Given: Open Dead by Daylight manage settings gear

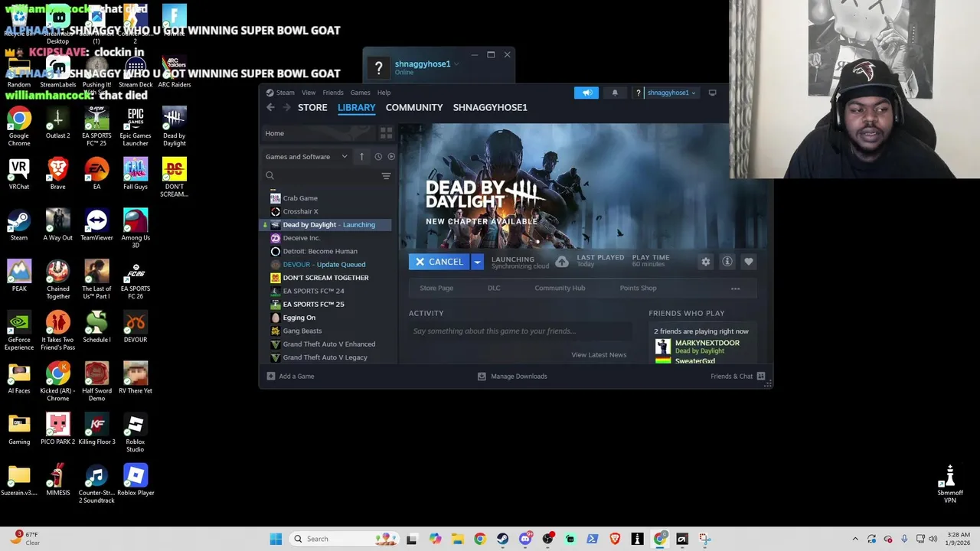Looking at the screenshot, I should click(706, 262).
